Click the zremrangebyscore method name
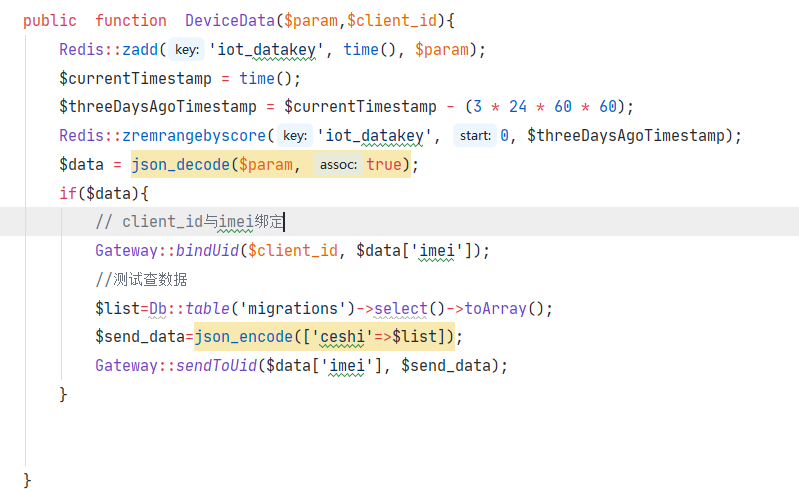Viewport: 799px width, 491px height. [x=194, y=135]
